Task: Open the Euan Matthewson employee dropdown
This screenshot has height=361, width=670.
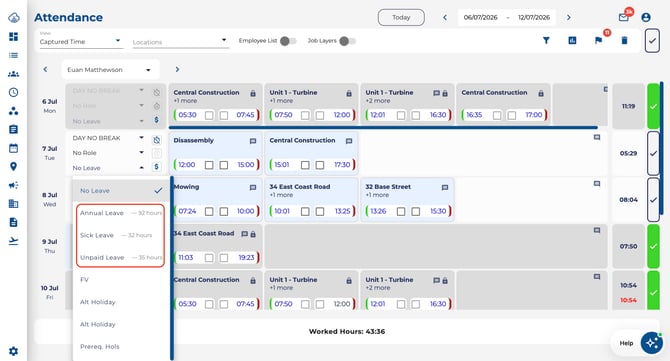Action: [110, 70]
